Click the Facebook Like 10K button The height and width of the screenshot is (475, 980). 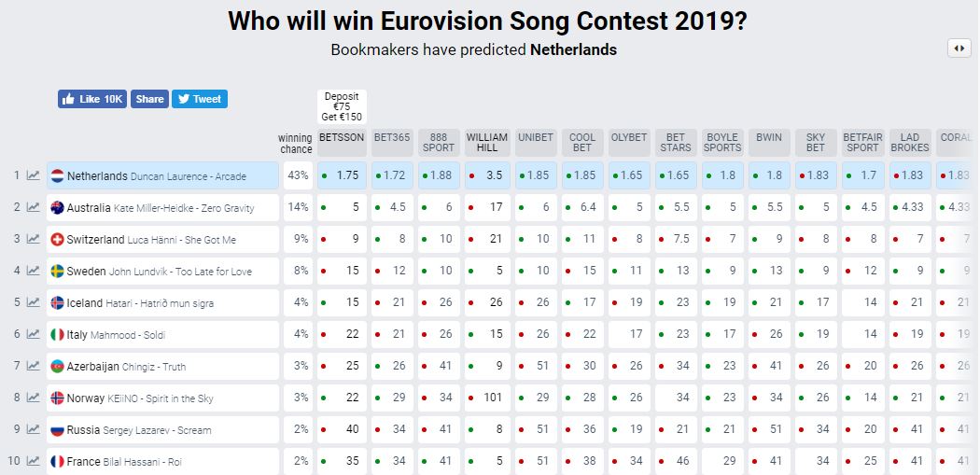click(92, 99)
